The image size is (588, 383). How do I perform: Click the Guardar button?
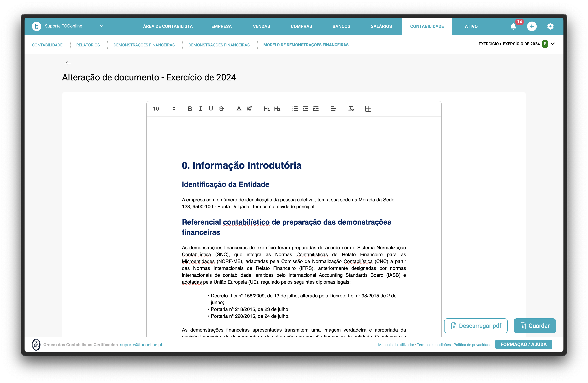[535, 326]
